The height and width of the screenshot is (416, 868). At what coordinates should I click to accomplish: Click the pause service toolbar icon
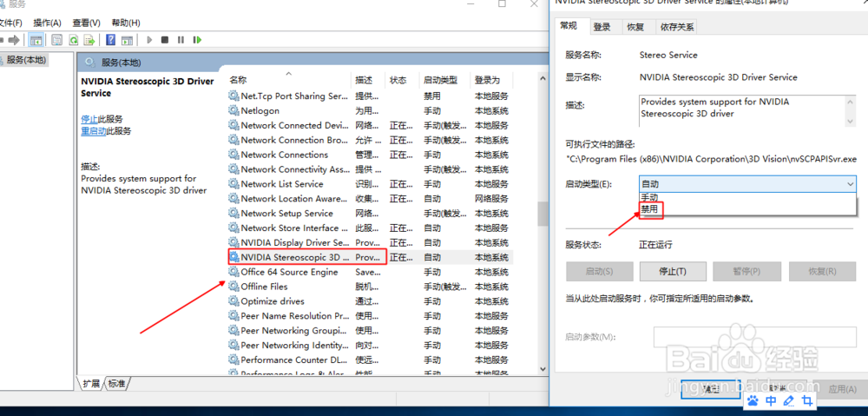tap(181, 40)
